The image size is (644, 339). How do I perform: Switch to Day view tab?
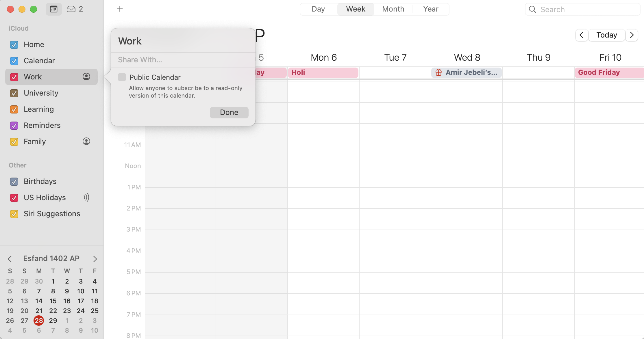(318, 9)
